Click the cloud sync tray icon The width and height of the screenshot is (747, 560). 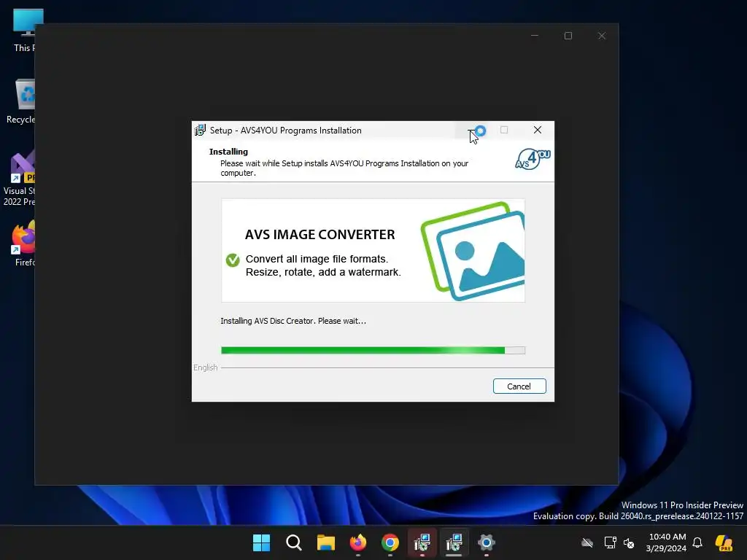point(587,542)
